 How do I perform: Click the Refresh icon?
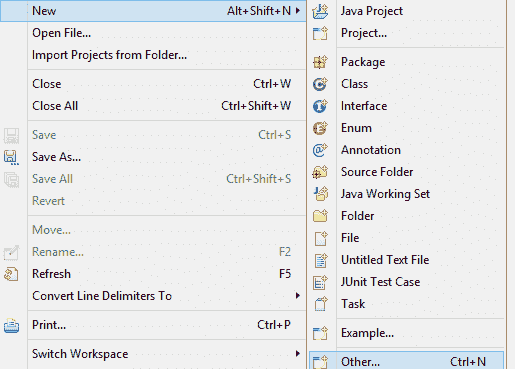[x=11, y=274]
